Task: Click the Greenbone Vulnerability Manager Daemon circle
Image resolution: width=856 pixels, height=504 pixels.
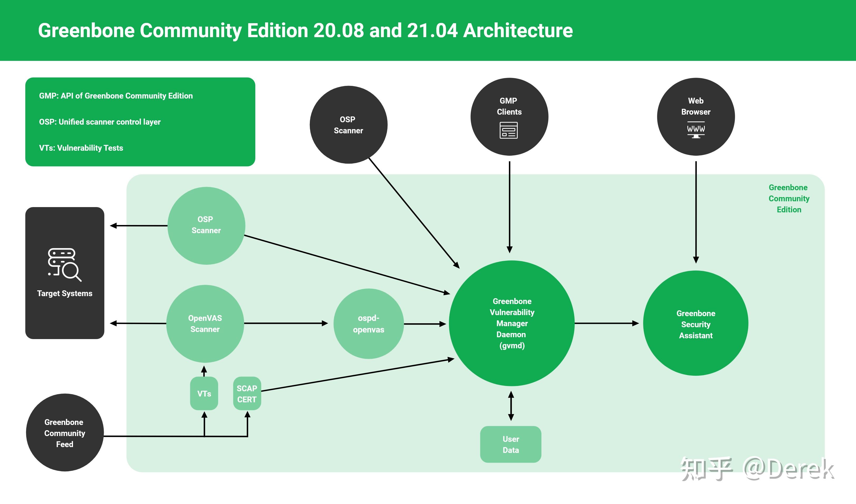Action: [512, 323]
